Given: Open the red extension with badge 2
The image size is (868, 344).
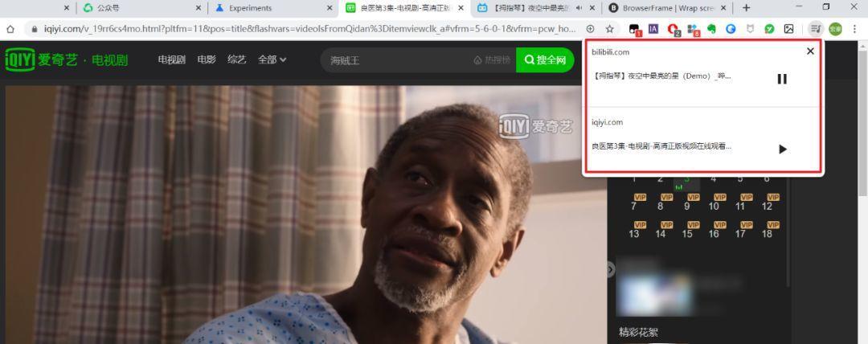Looking at the screenshot, I should [674, 30].
